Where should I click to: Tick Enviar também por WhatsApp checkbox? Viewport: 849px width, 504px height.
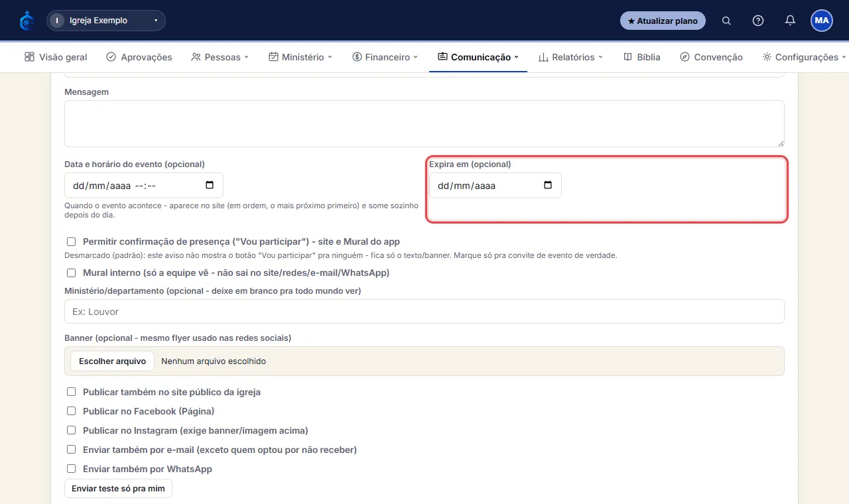71,469
